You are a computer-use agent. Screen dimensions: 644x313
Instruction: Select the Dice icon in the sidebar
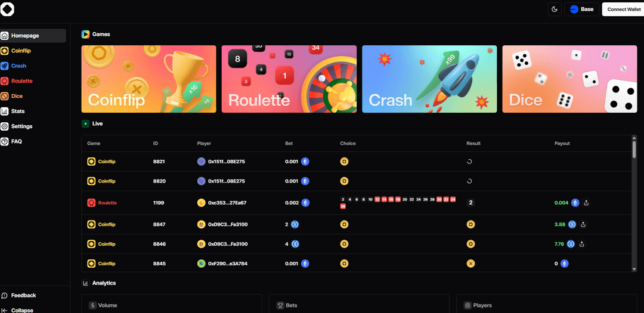pos(5,96)
